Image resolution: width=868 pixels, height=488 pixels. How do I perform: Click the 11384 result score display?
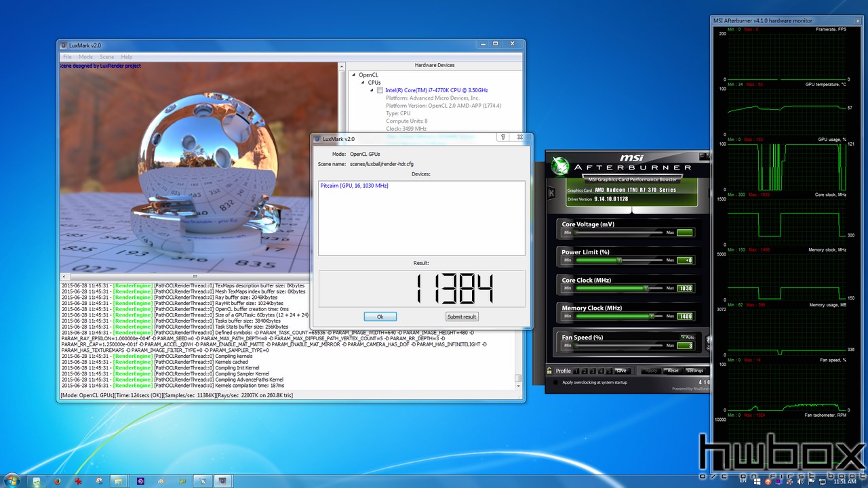[x=421, y=288]
